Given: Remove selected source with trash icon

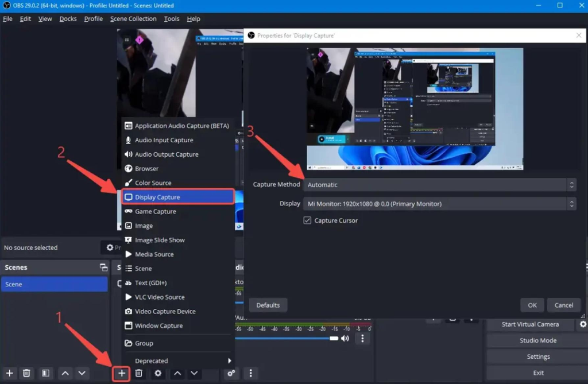Looking at the screenshot, I should (x=139, y=373).
